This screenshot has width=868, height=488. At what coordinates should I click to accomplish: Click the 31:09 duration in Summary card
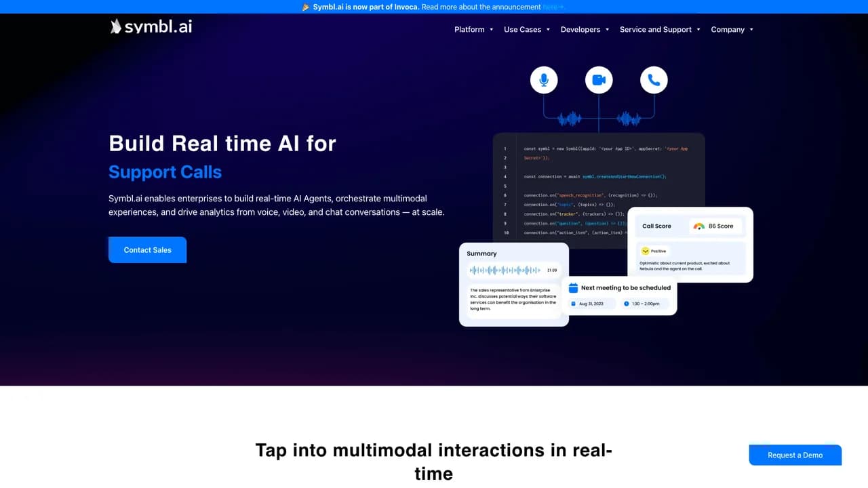click(552, 270)
